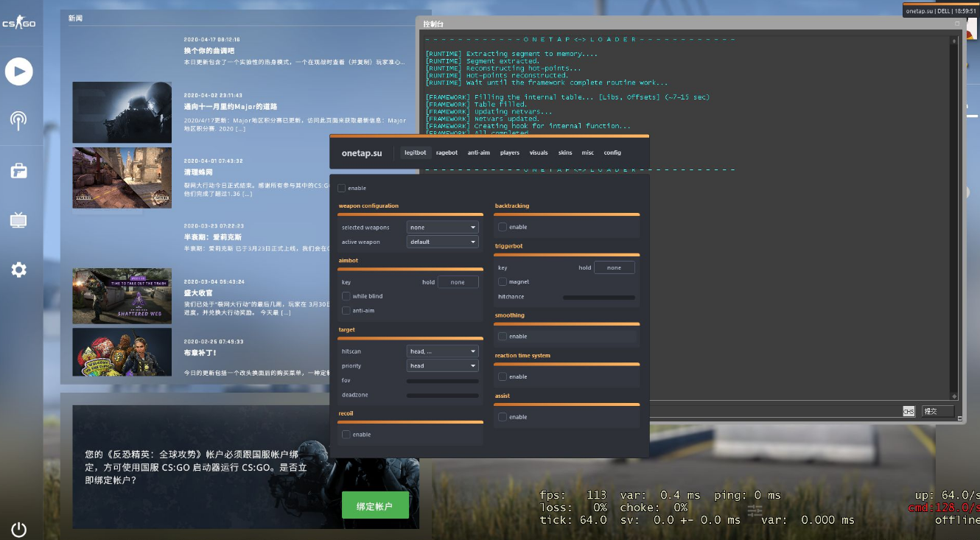
Task: Click the green 绑定帐户 button
Action: pos(375,506)
